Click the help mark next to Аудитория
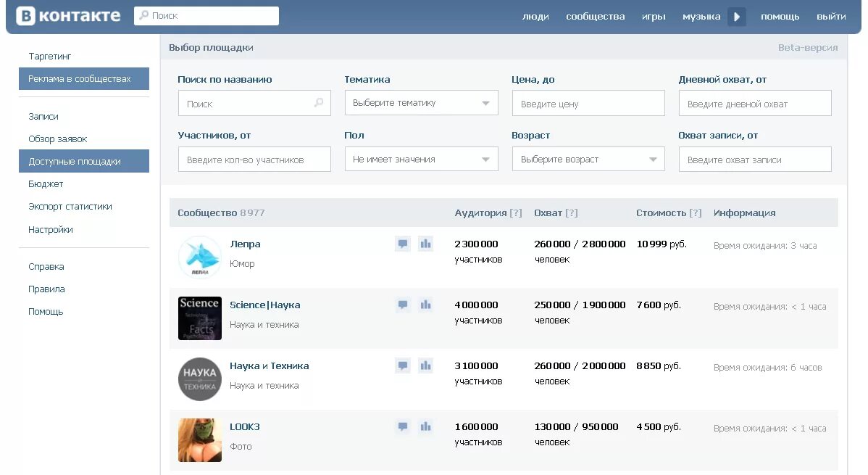This screenshot has width=868, height=475. [516, 212]
